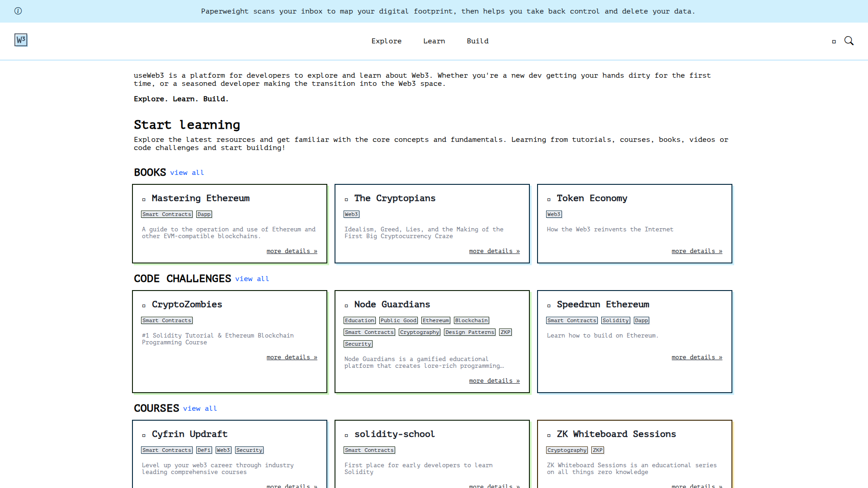Click the bullet icon beside ZK Whiteboard Sessions
Image resolution: width=868 pixels, height=488 pixels.
click(549, 435)
